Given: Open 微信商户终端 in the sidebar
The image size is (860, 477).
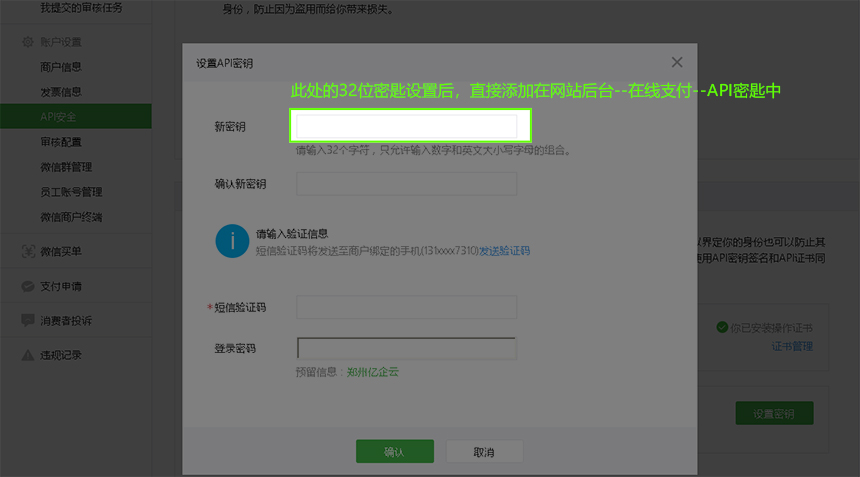Looking at the screenshot, I should click(71, 218).
